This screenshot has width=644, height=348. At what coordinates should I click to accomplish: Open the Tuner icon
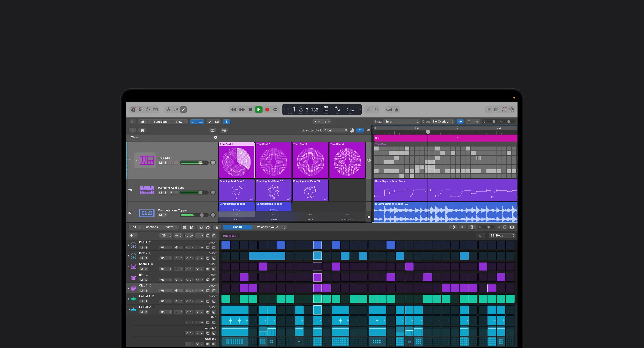[x=368, y=110]
